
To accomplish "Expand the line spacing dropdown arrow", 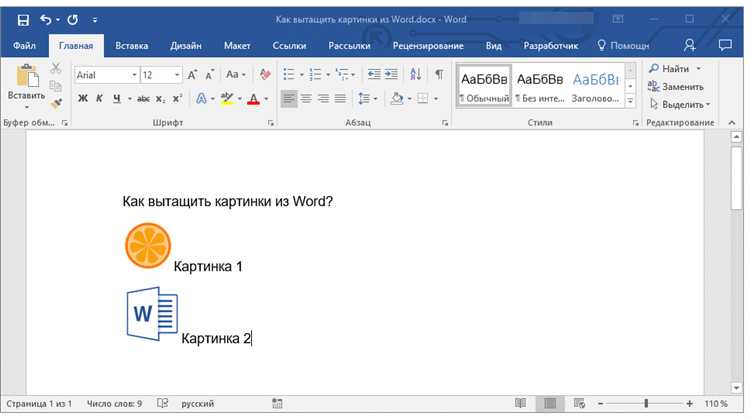I will [375, 99].
